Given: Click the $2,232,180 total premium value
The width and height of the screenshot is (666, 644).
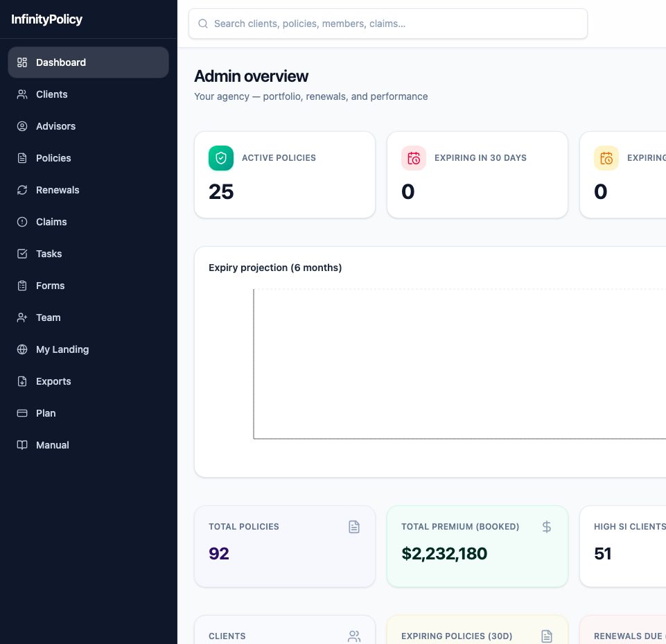Looking at the screenshot, I should 444,553.
